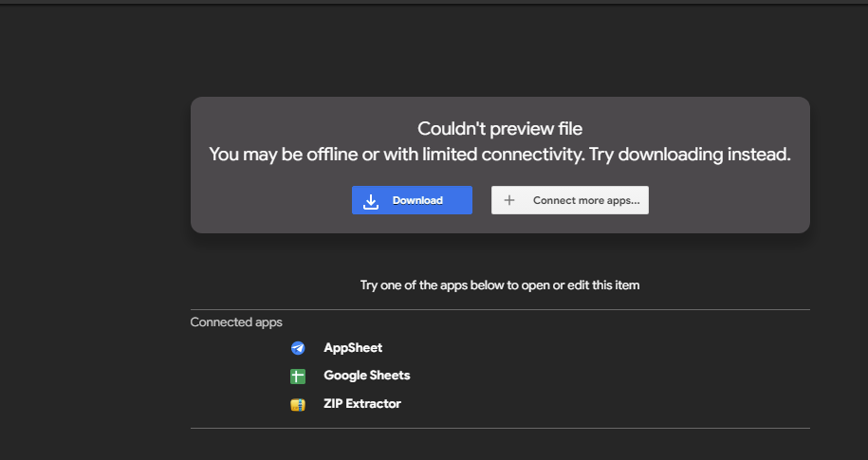The height and width of the screenshot is (460, 868).
Task: Click the dark strip along the top edge
Action: 434,2
